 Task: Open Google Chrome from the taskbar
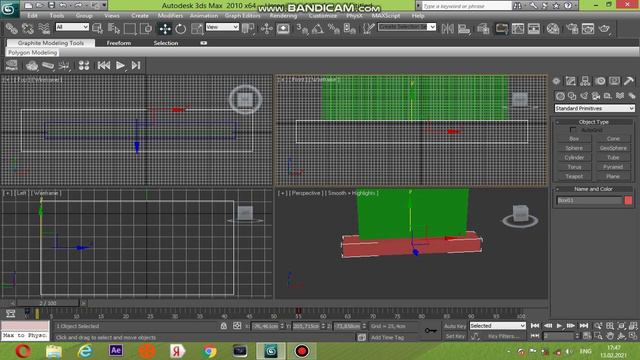[x=209, y=351]
